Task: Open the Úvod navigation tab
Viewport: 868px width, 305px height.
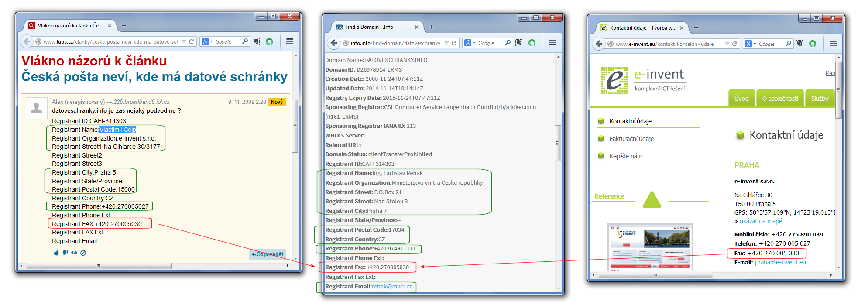Action: click(x=741, y=98)
